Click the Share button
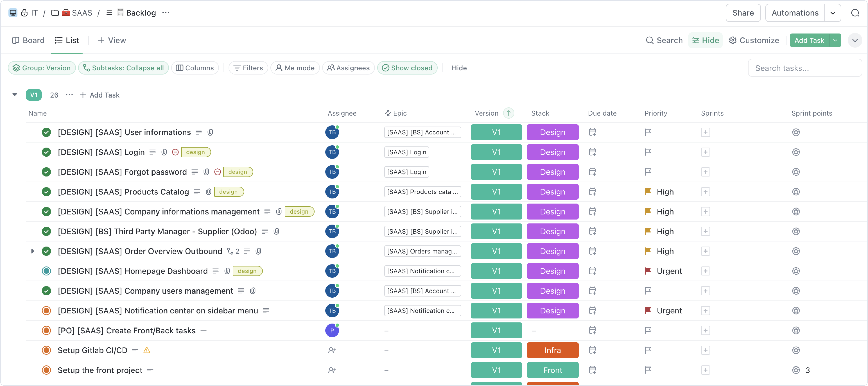Viewport: 868px width, 386px height. click(743, 13)
